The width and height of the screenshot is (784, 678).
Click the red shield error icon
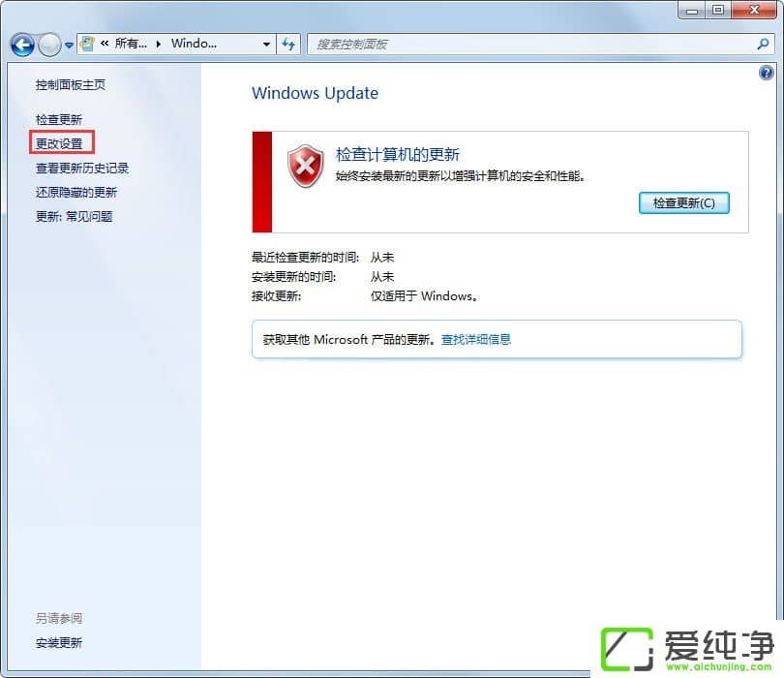coord(305,167)
